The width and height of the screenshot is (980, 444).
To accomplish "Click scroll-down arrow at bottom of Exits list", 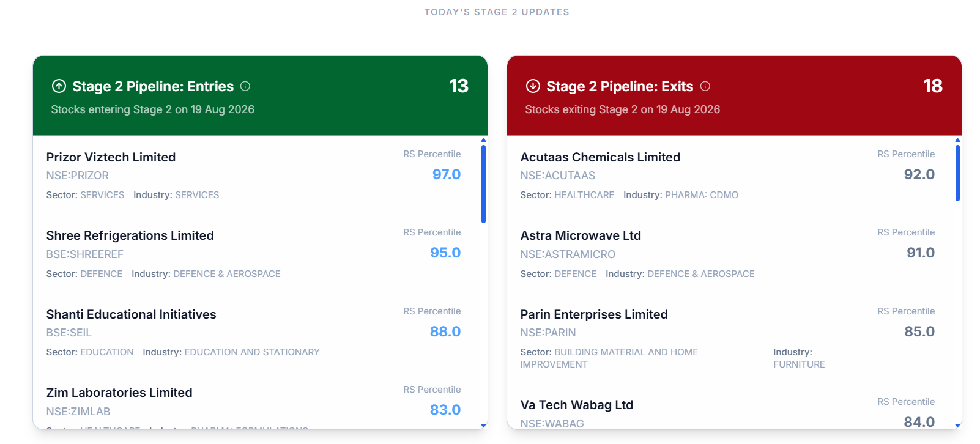I will coord(957,426).
